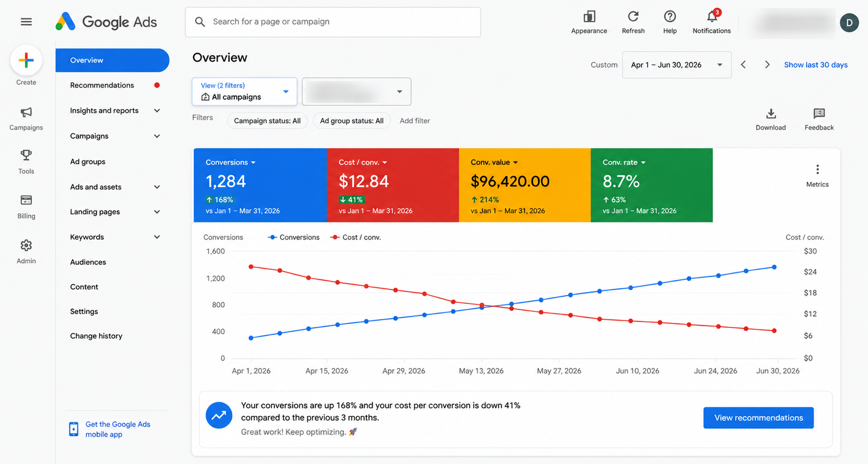Open the account avatar D

coord(849,23)
